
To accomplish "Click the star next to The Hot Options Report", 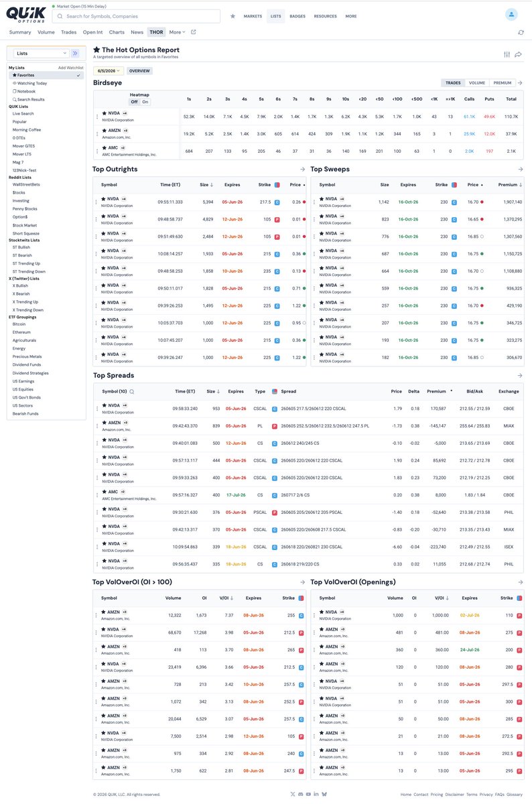I will (x=96, y=50).
